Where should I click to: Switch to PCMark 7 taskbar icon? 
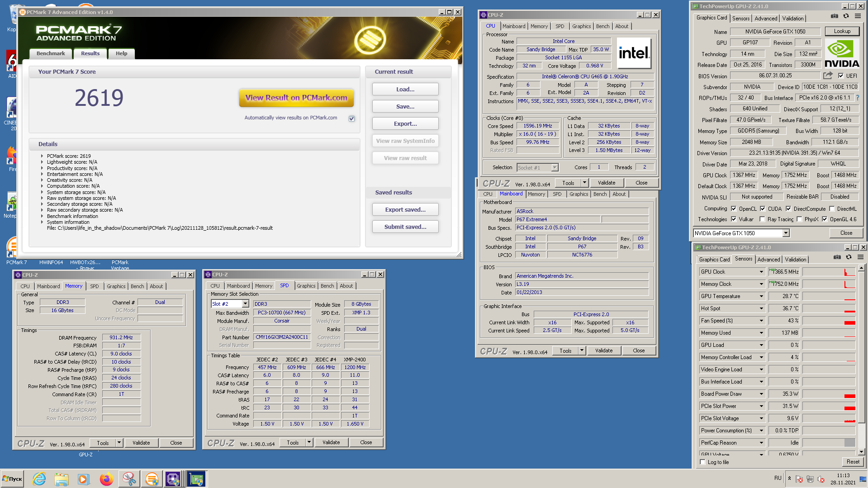[x=152, y=479]
